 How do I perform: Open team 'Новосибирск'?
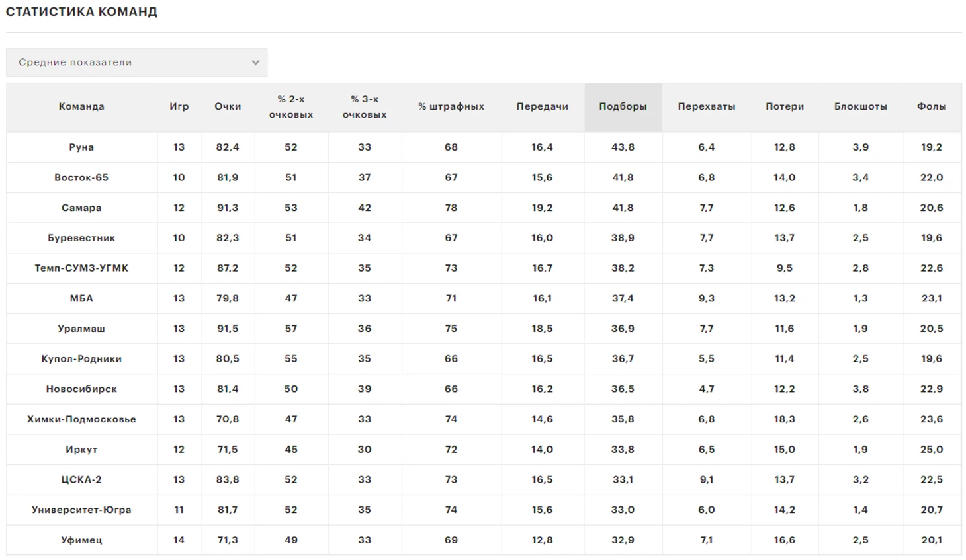pos(81,389)
